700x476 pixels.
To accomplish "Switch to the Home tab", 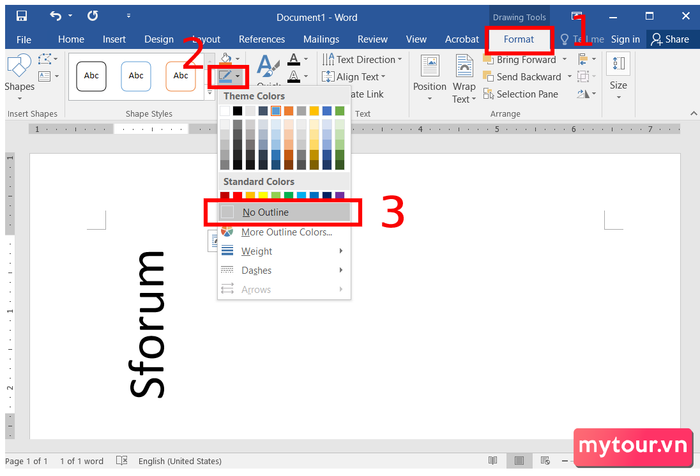I will pos(71,39).
